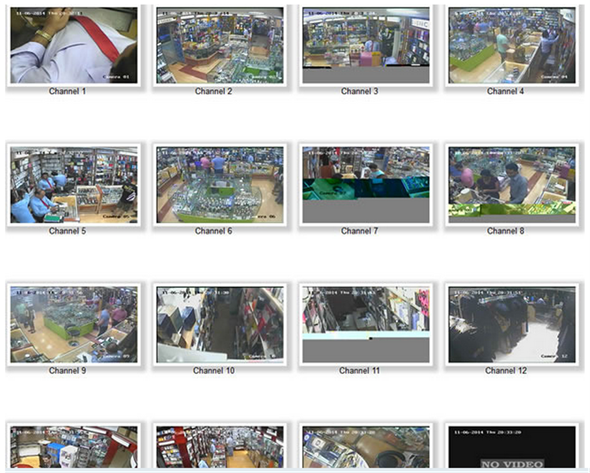Viewport: 590px width, 473px height.
Task: Click the 'Channel 5' label
Action: click(x=67, y=231)
